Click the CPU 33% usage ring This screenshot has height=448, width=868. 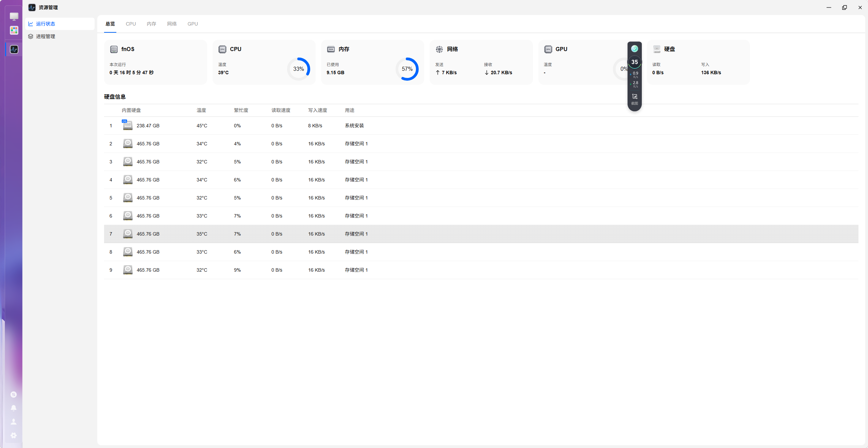(x=299, y=69)
